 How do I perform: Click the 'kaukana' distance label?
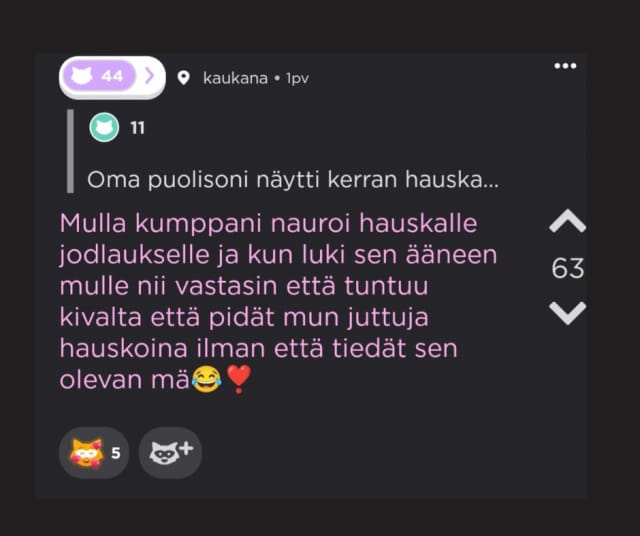[x=235, y=78]
